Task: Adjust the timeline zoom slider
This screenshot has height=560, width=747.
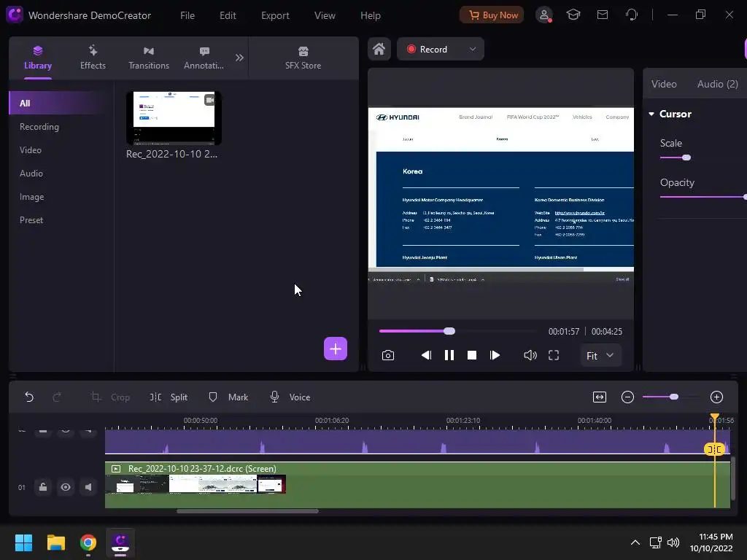Action: 672,397
